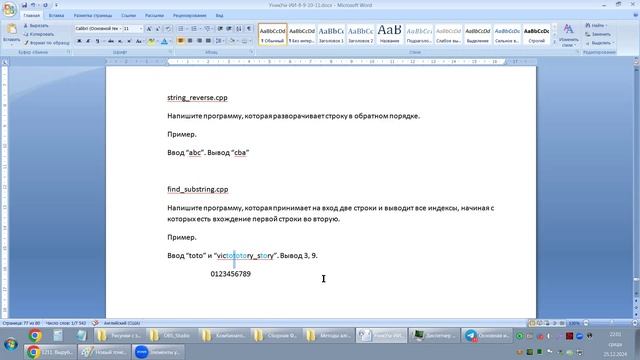
Task: Center the text
Action: (190, 41)
